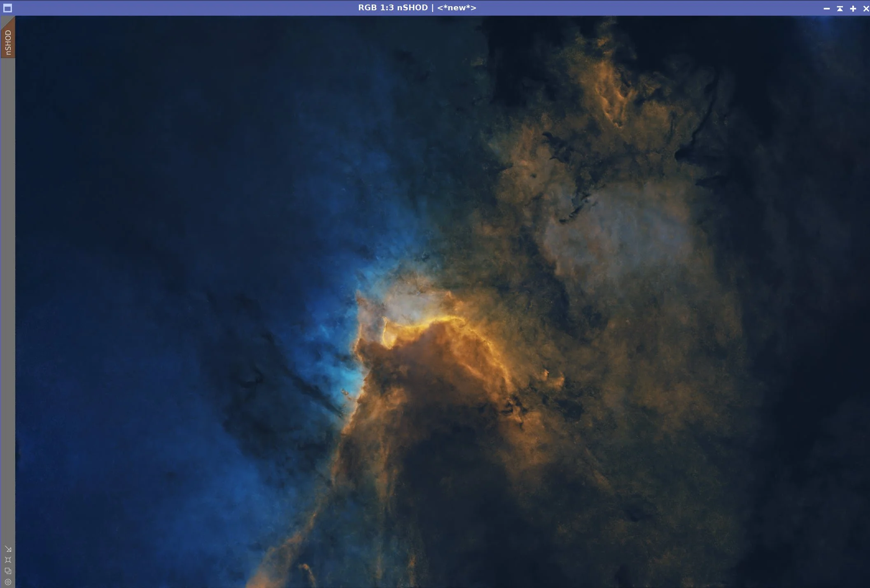Open the window menu icon in title bar
This screenshot has height=588, width=870.
click(7, 8)
